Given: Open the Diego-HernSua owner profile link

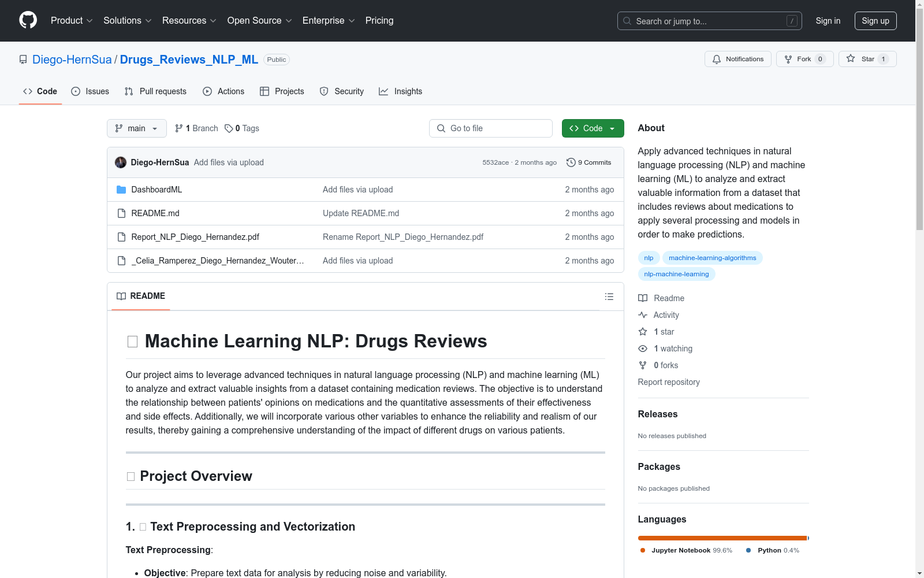Looking at the screenshot, I should (x=72, y=60).
